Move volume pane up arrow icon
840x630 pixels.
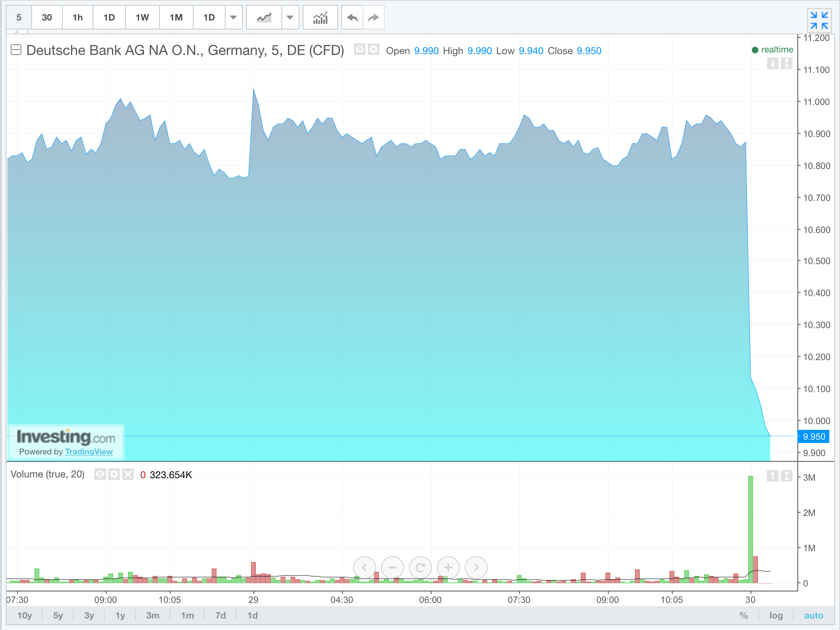point(773,476)
